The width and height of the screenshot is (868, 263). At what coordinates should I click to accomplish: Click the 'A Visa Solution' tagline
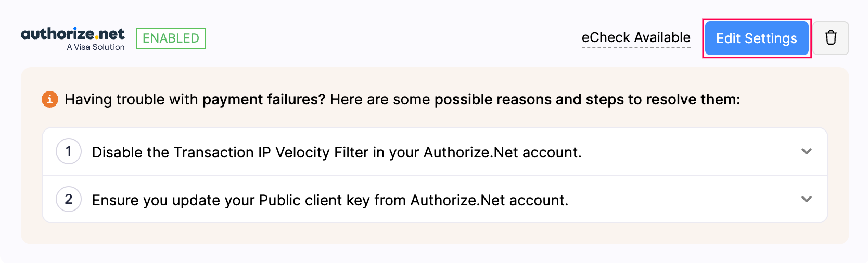pos(96,47)
